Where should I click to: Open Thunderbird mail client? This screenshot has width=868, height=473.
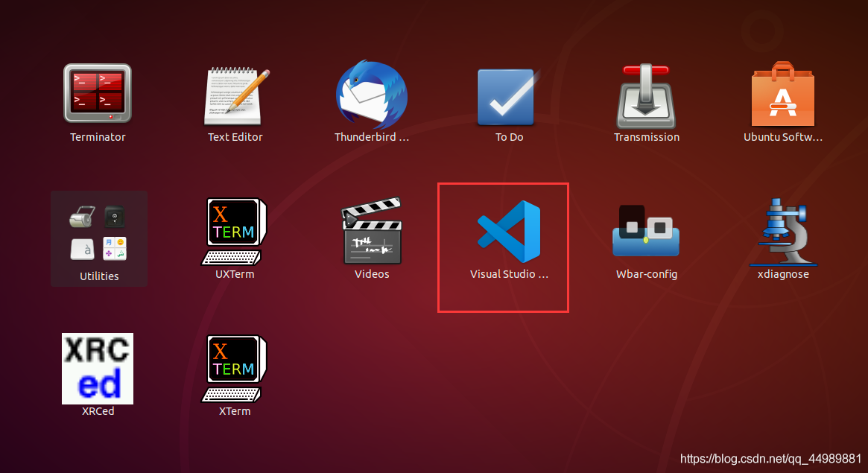372,94
